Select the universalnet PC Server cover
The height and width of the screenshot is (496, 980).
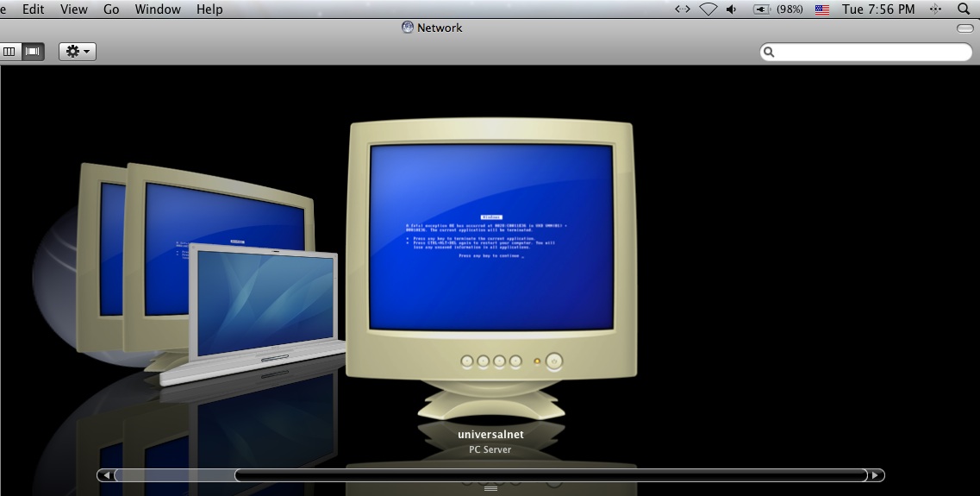pos(491,269)
